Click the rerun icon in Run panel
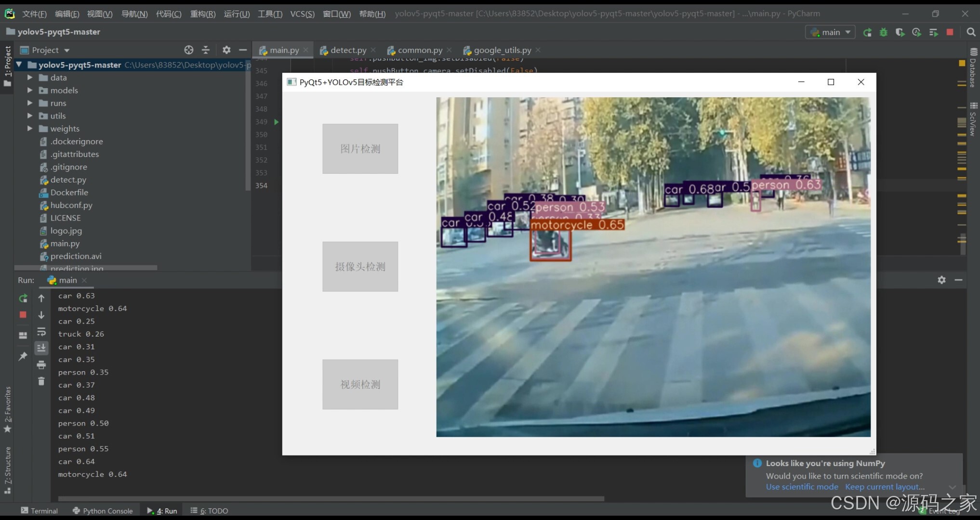 pyautogui.click(x=23, y=299)
